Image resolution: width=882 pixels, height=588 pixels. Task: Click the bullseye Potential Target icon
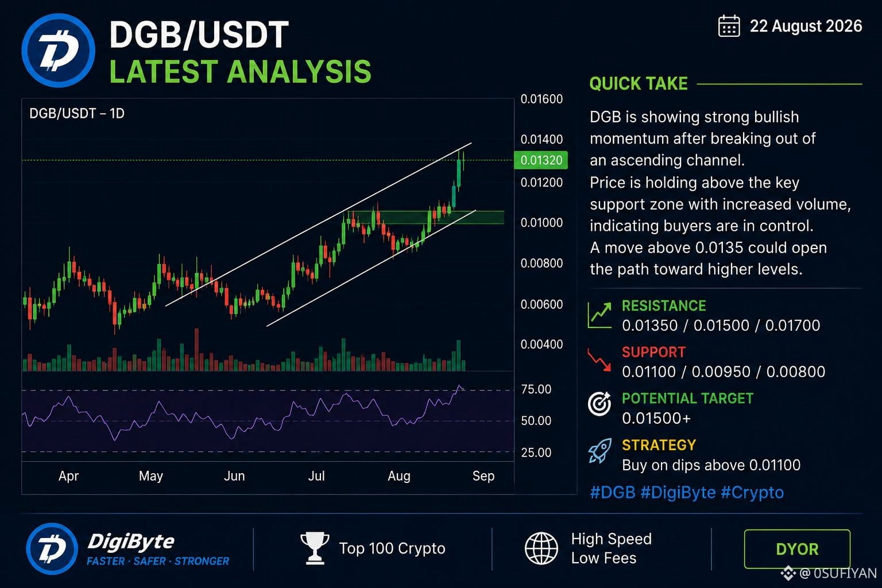point(599,404)
